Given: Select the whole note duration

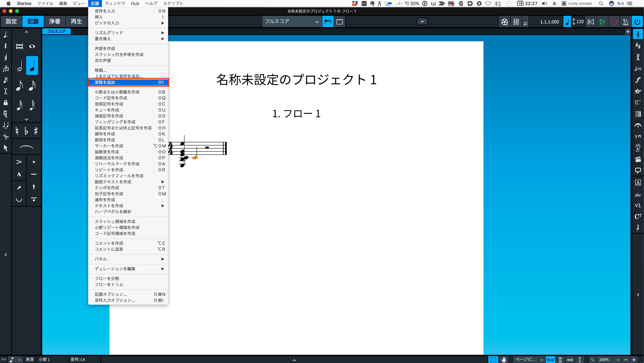Looking at the screenshot, I should tap(32, 46).
